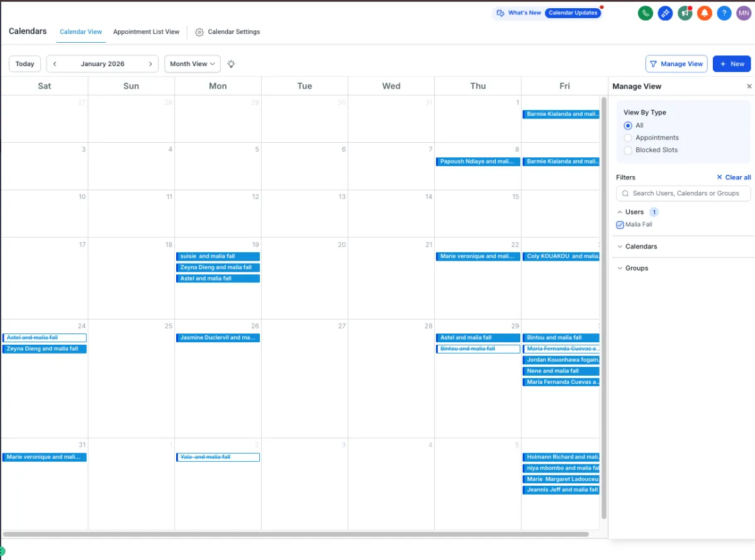Image resolution: width=755 pixels, height=560 pixels.
Task: Open niya mbombo appointment
Action: tap(561, 468)
